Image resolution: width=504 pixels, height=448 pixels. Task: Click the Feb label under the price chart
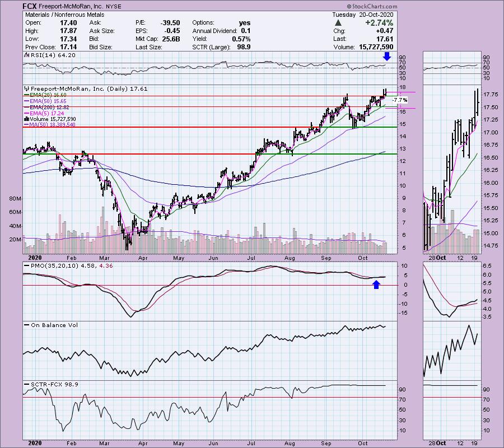(71, 258)
